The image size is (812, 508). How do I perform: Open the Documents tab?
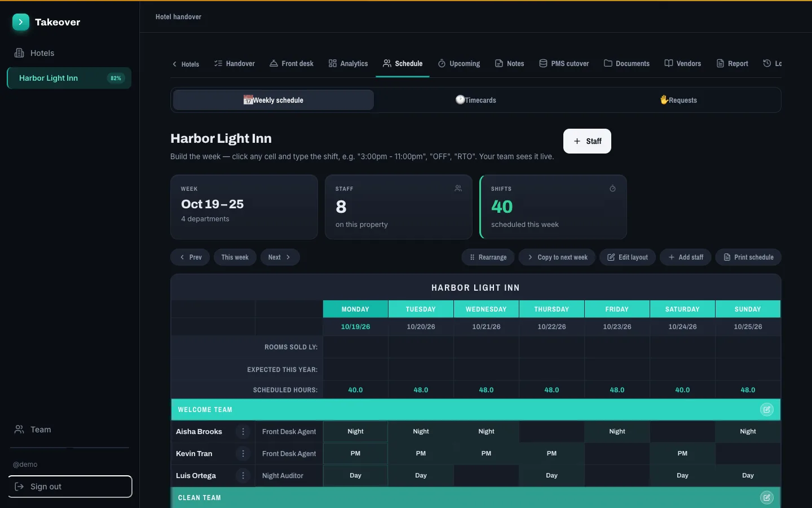click(626, 64)
